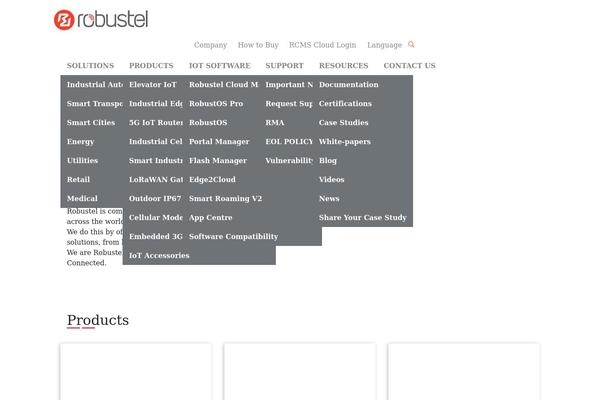Open Case Studies
Screen dimensions: 600x400
(344, 122)
